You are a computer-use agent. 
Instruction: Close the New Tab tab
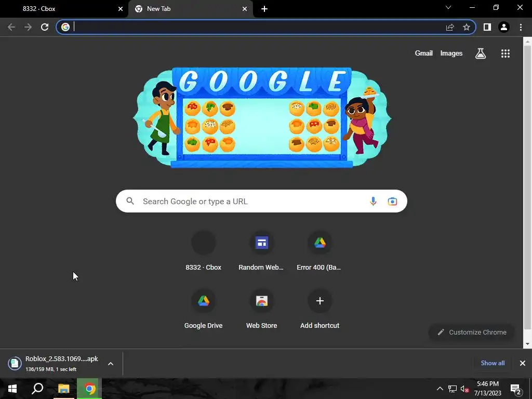245,9
